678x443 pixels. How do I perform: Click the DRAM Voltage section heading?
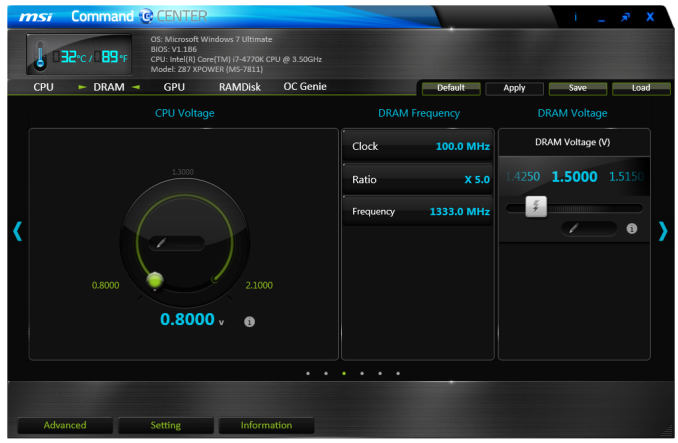point(572,113)
